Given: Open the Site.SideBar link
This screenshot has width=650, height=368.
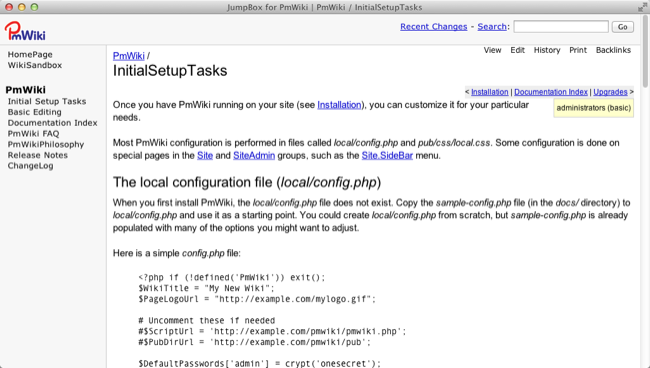Looking at the screenshot, I should coord(387,156).
